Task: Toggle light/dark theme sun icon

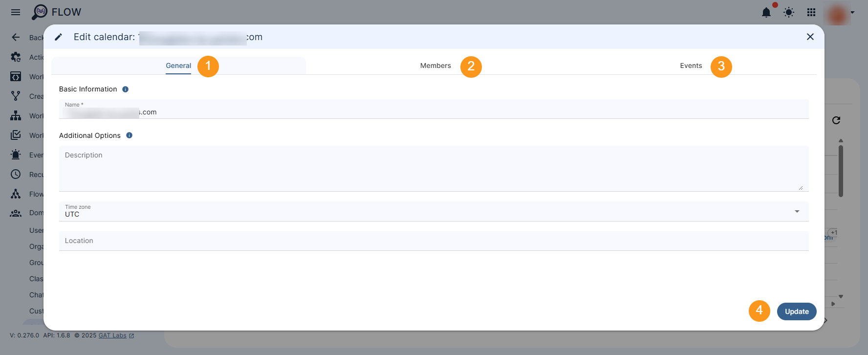Action: [x=789, y=13]
